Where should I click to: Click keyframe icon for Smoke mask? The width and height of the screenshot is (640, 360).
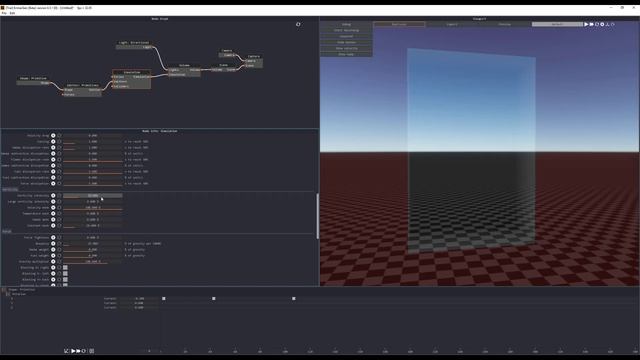53,220
